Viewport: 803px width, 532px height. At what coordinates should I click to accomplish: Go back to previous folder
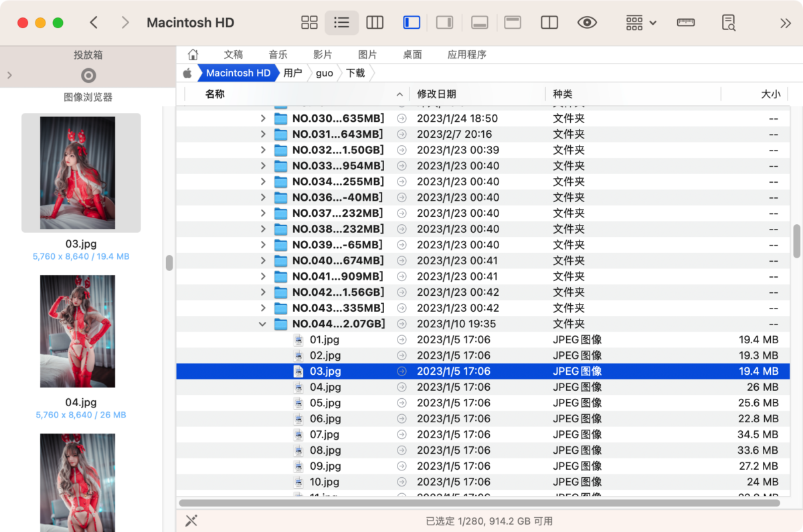click(94, 23)
